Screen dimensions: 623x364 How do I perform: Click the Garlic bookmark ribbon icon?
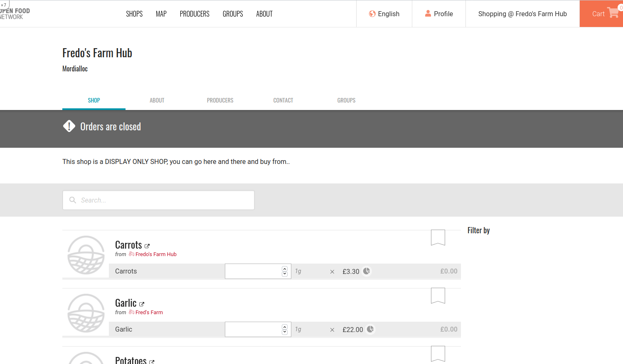pos(438,296)
